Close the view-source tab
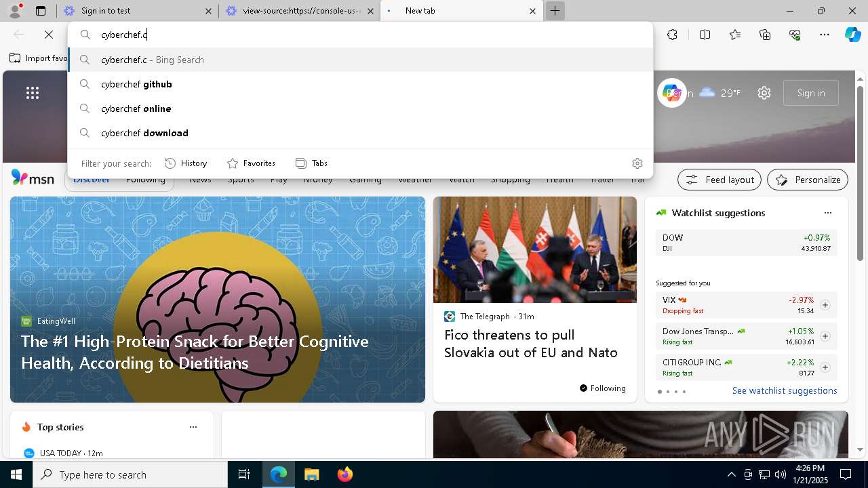This screenshot has height=488, width=868. pyautogui.click(x=371, y=11)
